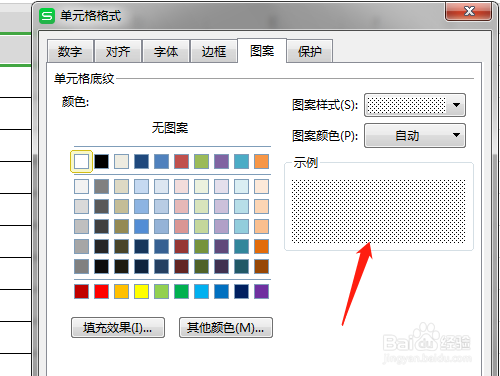Choose dark orange swatch in fifth row

(x=261, y=246)
